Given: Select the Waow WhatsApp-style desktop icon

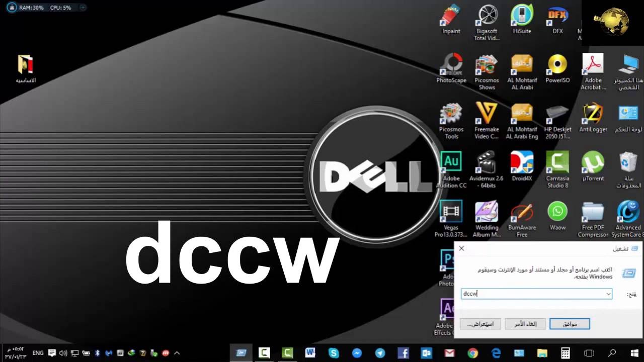Looking at the screenshot, I should click(x=557, y=216).
